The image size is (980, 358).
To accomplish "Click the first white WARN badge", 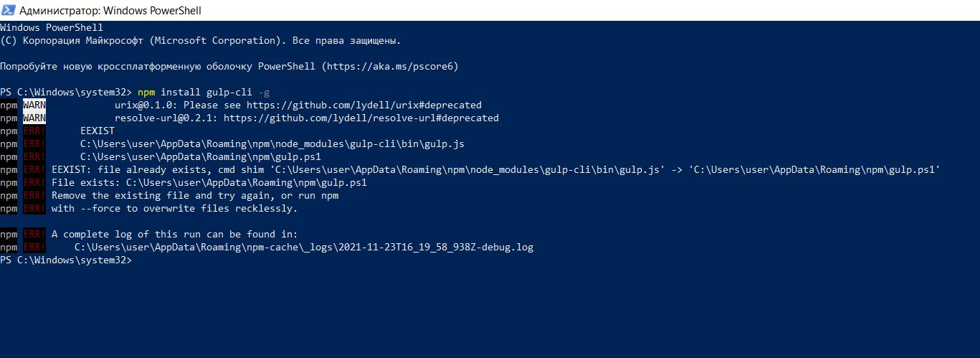I will coord(34,105).
